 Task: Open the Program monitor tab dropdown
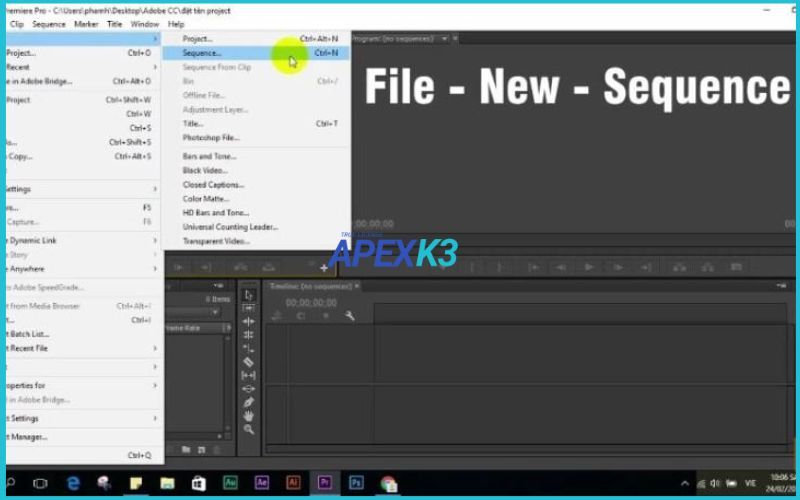(445, 38)
